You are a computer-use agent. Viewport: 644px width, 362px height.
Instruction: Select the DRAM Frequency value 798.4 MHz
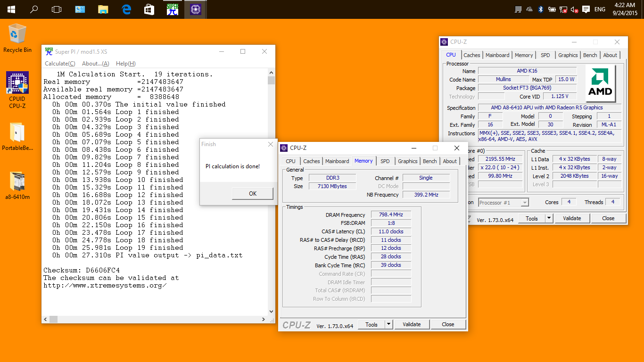point(391,214)
